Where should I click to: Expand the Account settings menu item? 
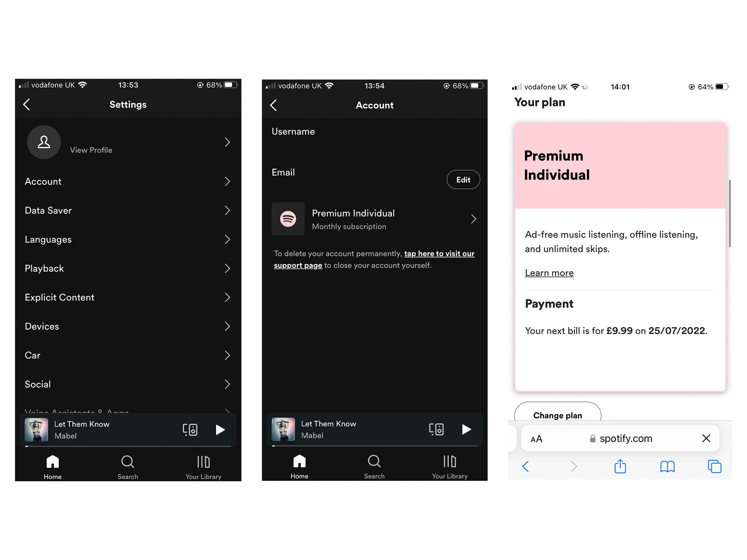click(125, 181)
